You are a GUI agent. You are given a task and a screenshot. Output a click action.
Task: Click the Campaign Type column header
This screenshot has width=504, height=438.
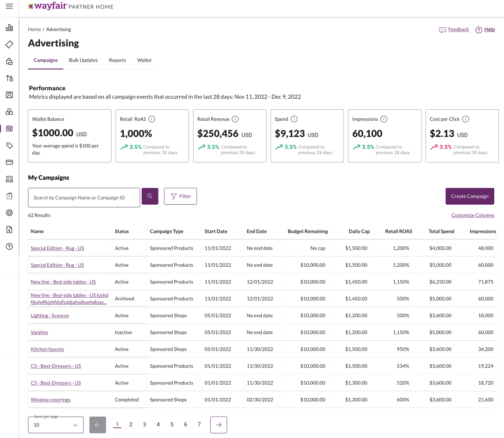pos(166,232)
